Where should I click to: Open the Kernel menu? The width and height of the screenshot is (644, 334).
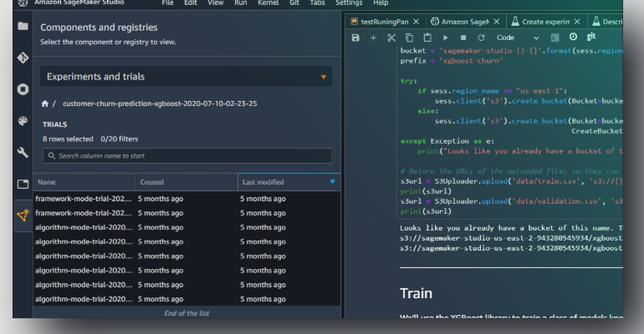pos(268,3)
